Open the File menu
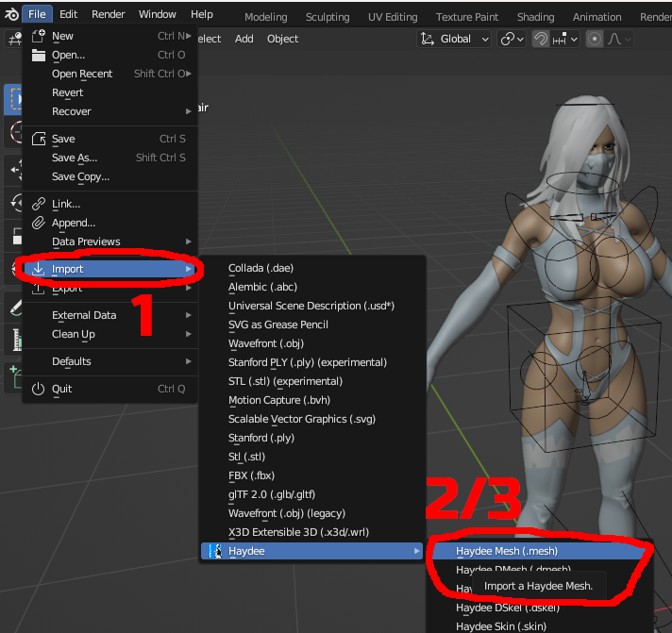Viewport: 672px width, 633px height. 37,14
